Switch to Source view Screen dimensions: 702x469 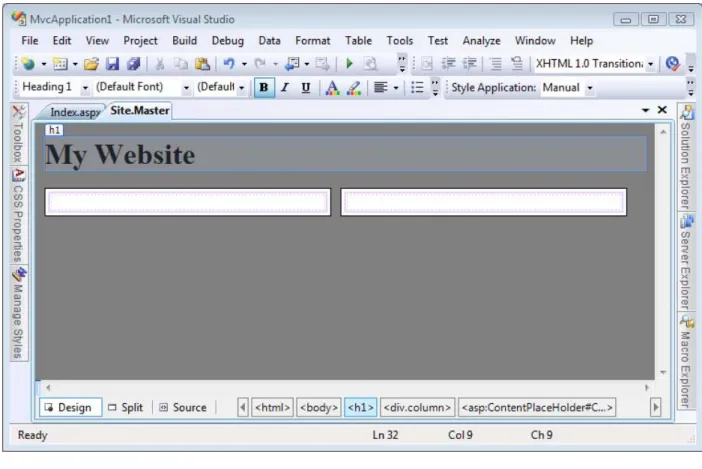click(x=184, y=407)
